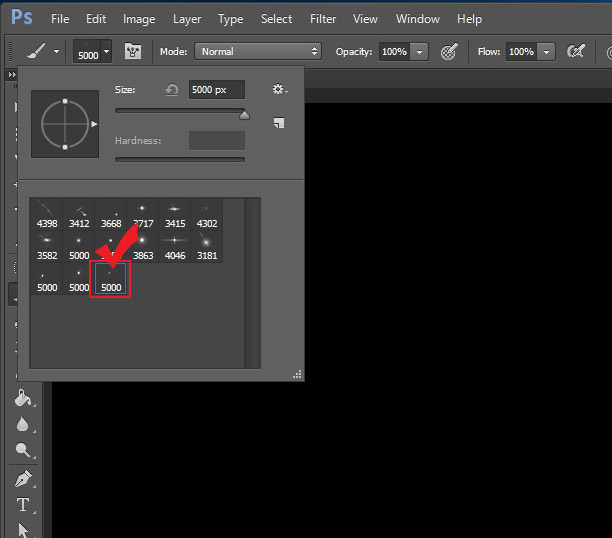Open the Filter menu
Screen dimensions: 612x538
pyautogui.click(x=323, y=19)
